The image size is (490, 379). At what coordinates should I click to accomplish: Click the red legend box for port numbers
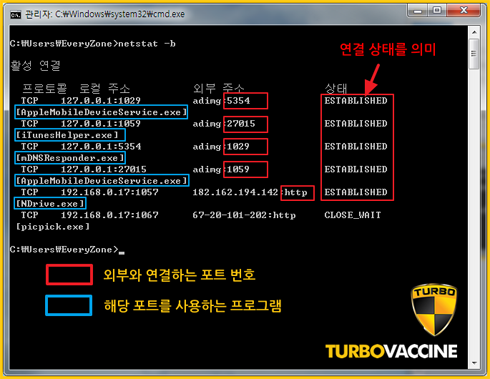tap(69, 275)
